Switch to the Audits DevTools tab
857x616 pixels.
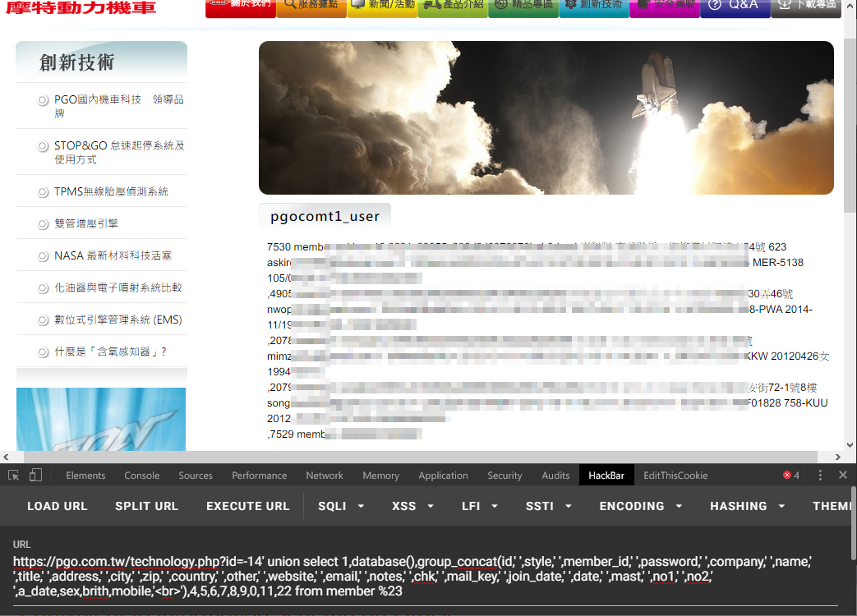click(x=555, y=476)
